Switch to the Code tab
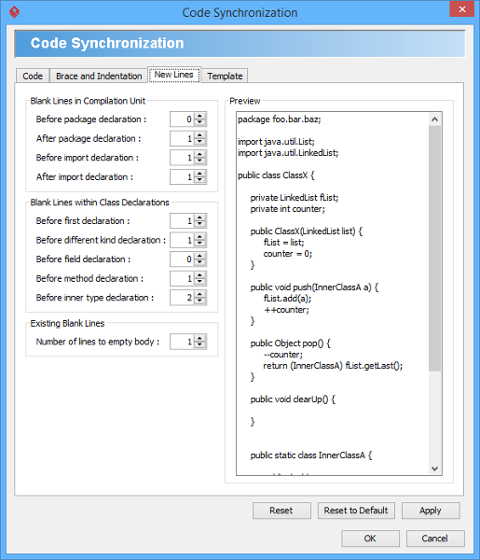Viewport: 480px width, 560px height. point(32,76)
